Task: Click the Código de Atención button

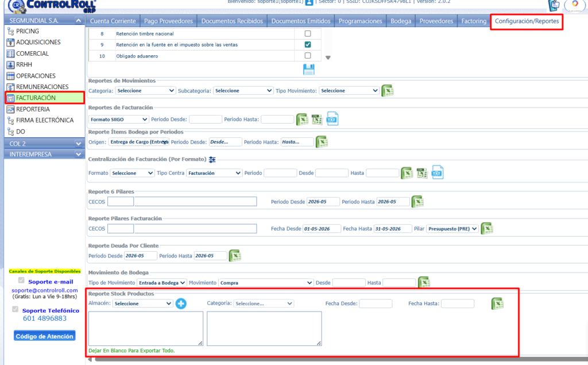Action: click(45, 336)
